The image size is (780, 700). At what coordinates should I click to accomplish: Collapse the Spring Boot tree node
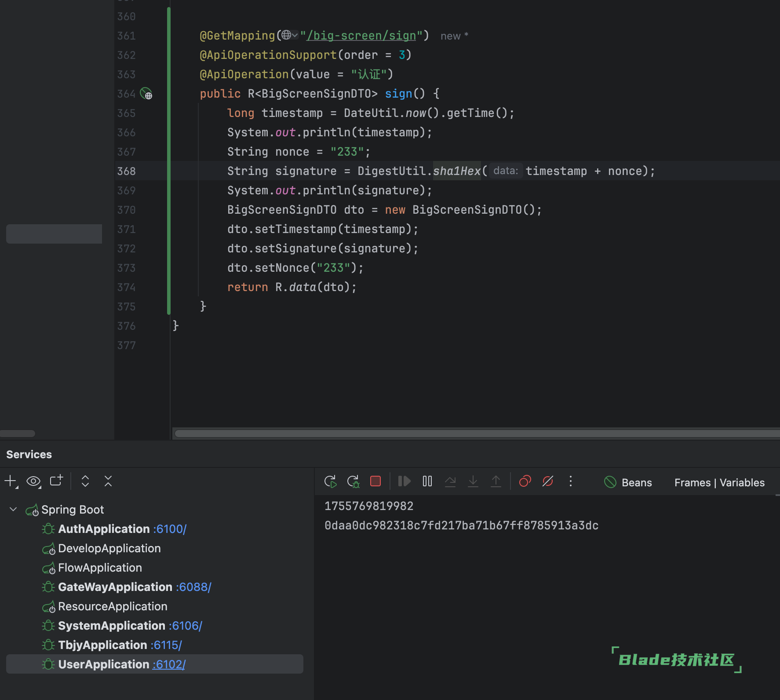pos(13,509)
